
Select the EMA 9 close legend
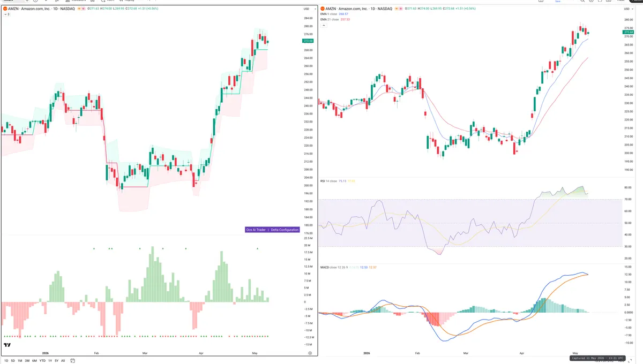(x=329, y=14)
